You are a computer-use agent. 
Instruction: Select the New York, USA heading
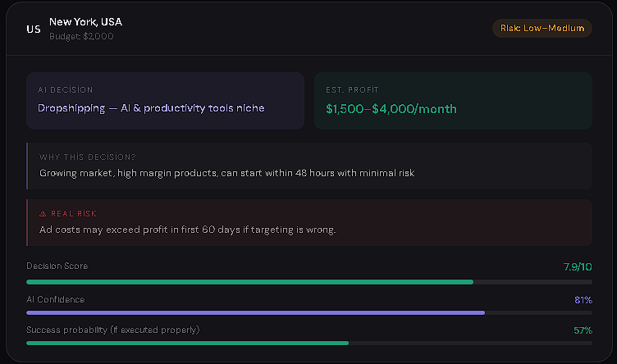click(x=85, y=21)
